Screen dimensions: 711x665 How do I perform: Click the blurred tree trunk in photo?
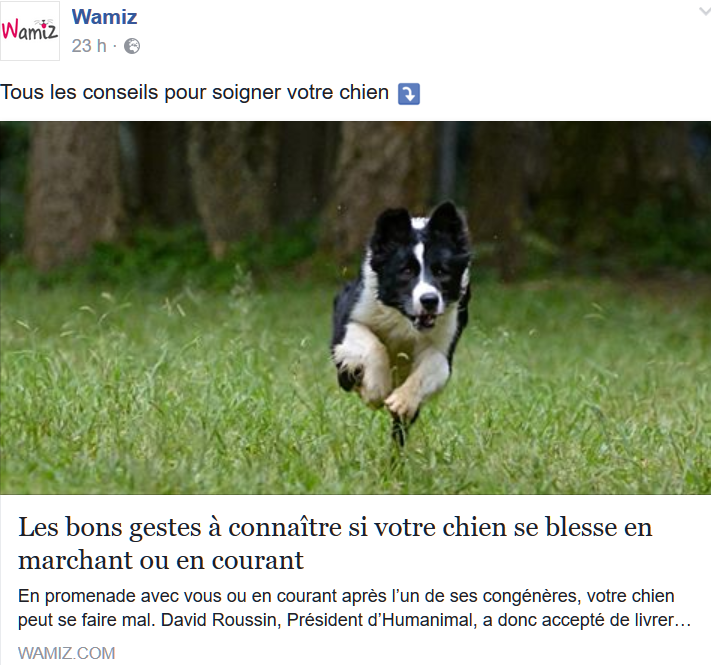pyautogui.click(x=73, y=195)
